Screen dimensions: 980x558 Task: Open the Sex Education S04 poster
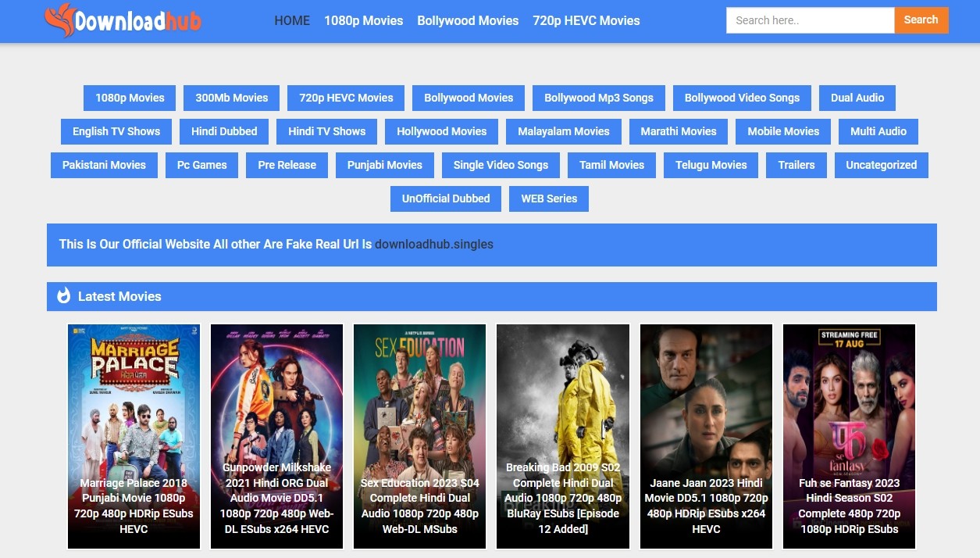pos(420,436)
